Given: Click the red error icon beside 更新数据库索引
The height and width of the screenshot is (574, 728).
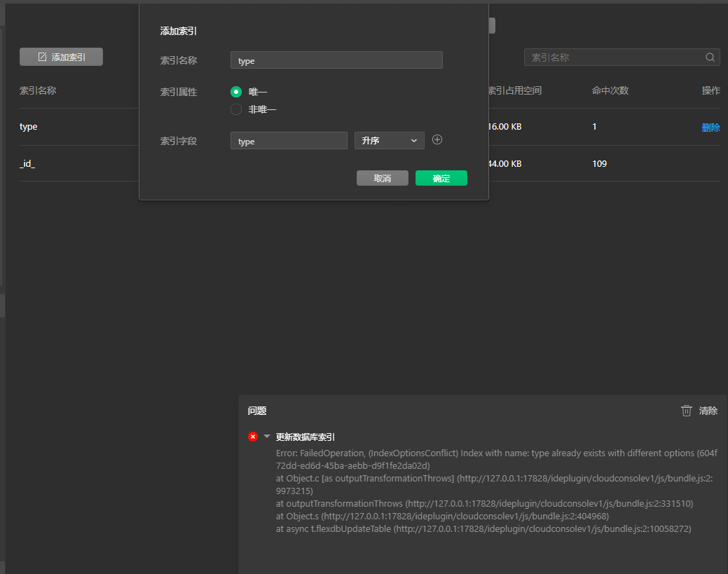Looking at the screenshot, I should 253,437.
